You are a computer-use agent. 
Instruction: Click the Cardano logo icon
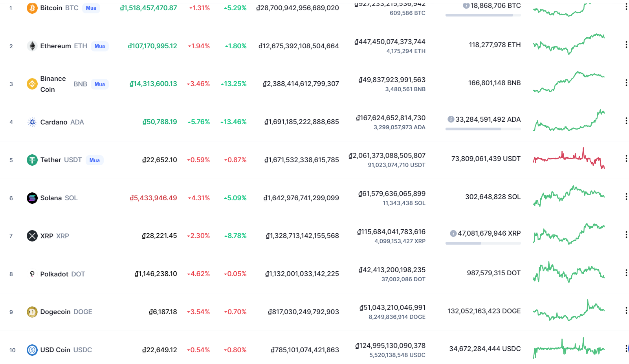(32, 122)
